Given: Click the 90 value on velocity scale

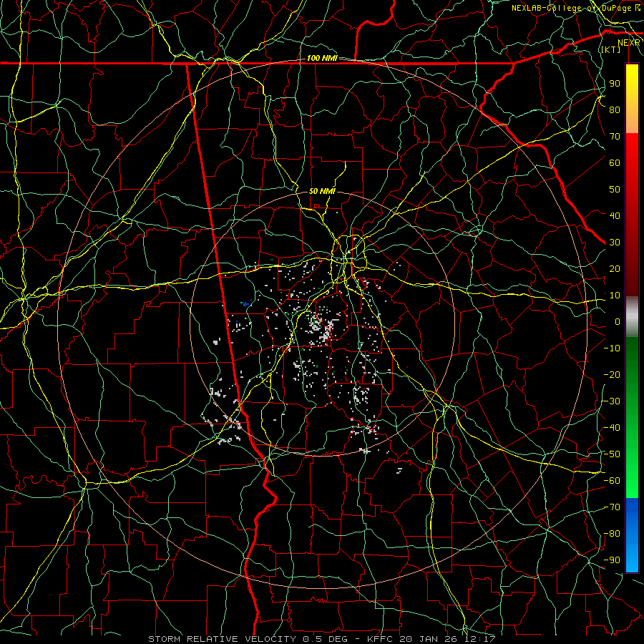Looking at the screenshot, I should [x=615, y=84].
